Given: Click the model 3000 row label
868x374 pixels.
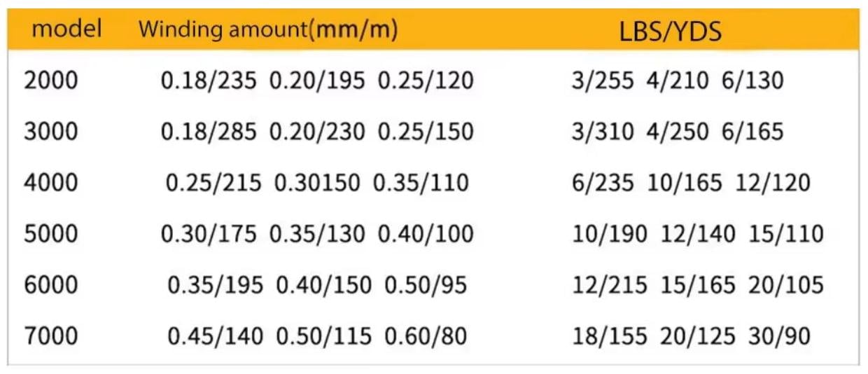Looking at the screenshot, I should coord(51,132).
